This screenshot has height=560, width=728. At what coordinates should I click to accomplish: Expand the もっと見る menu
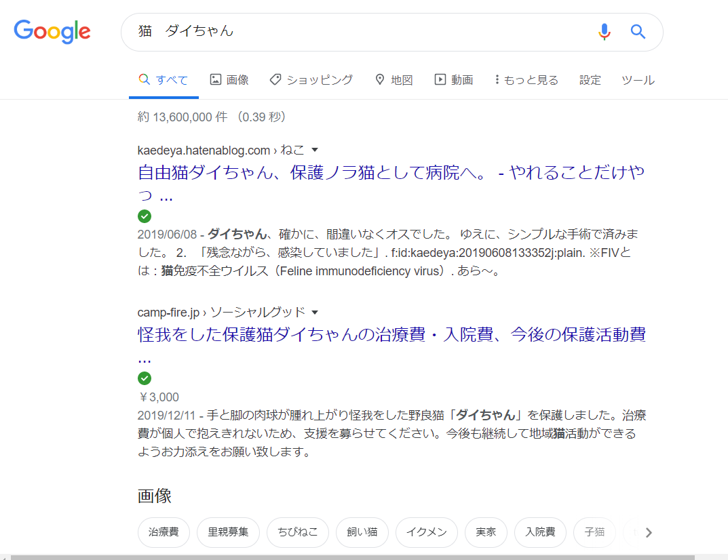(x=526, y=80)
